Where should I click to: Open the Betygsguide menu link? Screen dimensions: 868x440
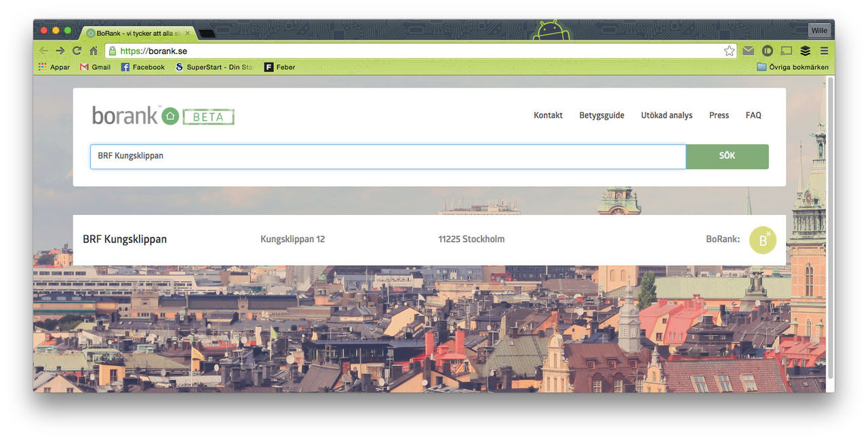[x=601, y=115]
